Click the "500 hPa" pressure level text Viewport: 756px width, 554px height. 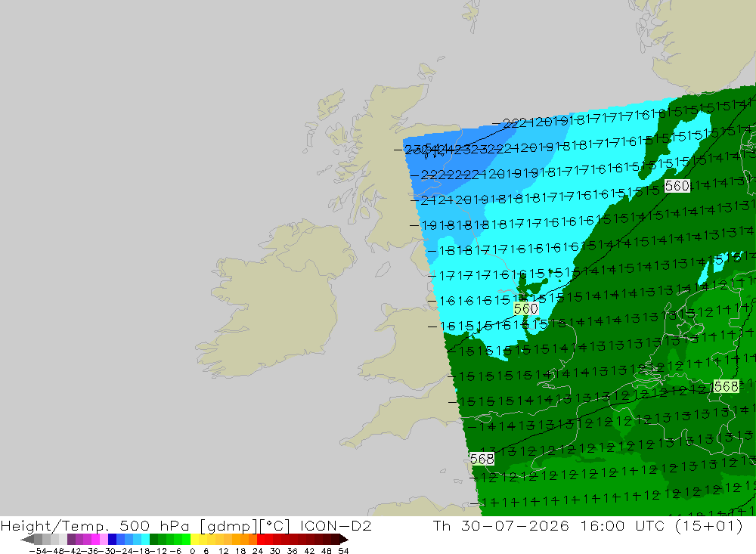154,525
